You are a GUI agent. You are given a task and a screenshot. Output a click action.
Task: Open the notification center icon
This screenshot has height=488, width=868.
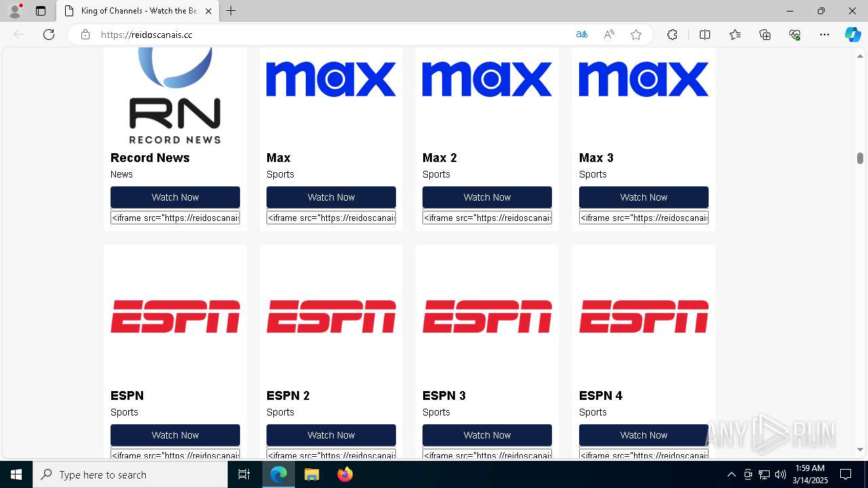click(x=846, y=474)
